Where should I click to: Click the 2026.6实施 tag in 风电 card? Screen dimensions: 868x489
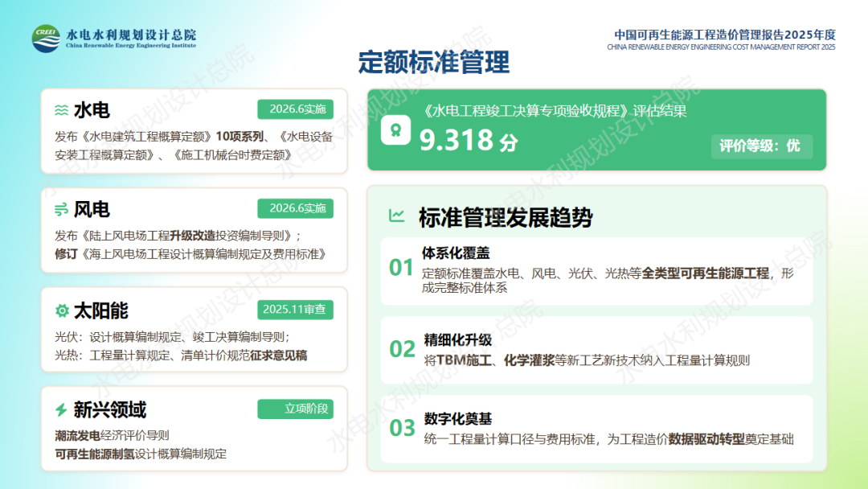click(x=296, y=208)
